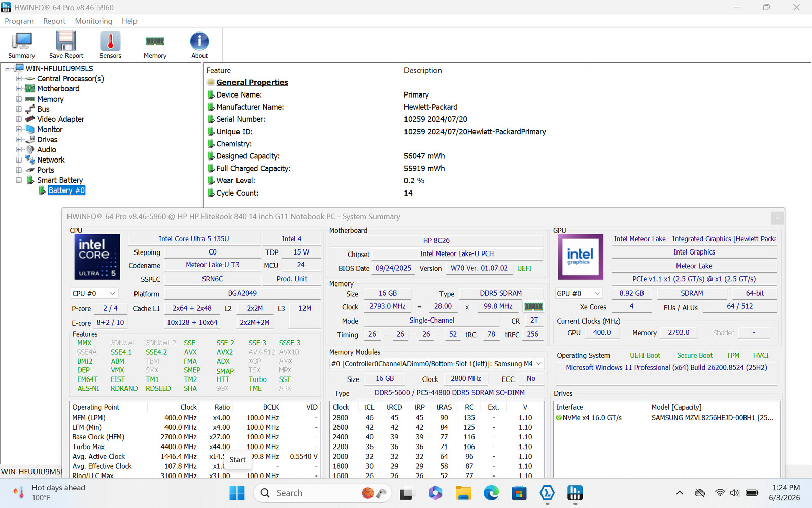Click the BIOS Date 09/24/2025 field
The width and height of the screenshot is (812, 508).
(393, 268)
